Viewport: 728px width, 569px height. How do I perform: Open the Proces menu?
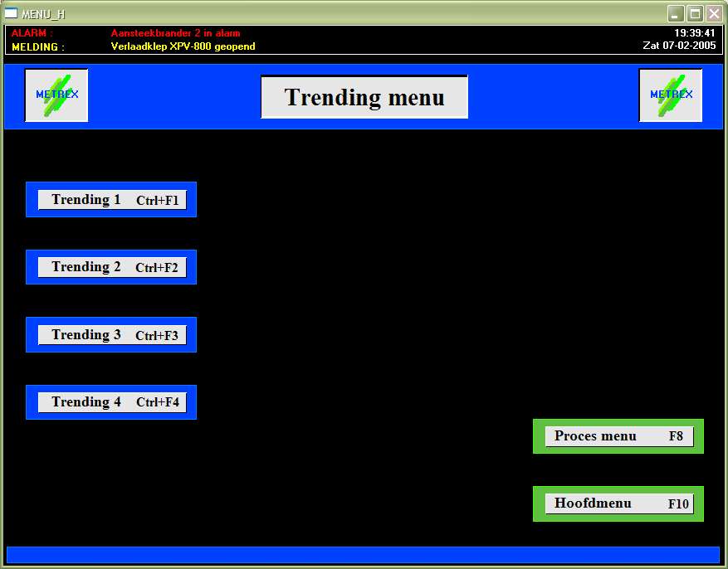[x=618, y=436]
